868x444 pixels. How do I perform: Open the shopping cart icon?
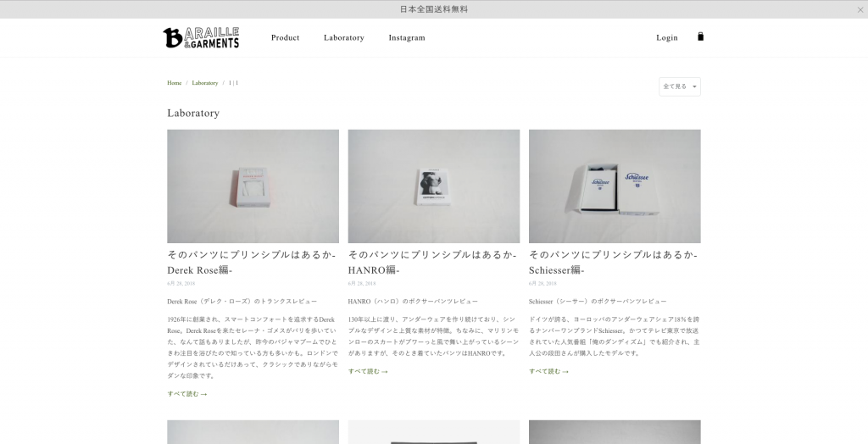click(700, 36)
